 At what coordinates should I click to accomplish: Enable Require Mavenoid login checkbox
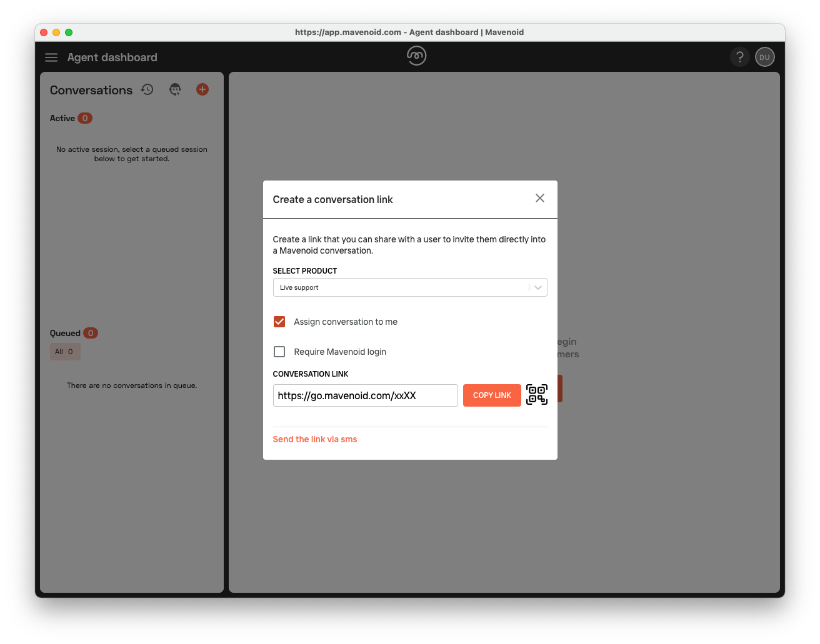point(279,352)
